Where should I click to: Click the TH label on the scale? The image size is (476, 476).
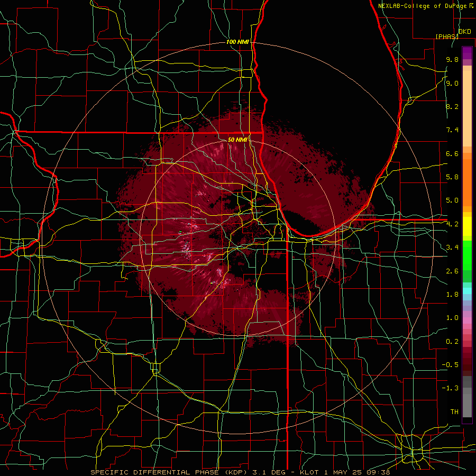coord(454,412)
